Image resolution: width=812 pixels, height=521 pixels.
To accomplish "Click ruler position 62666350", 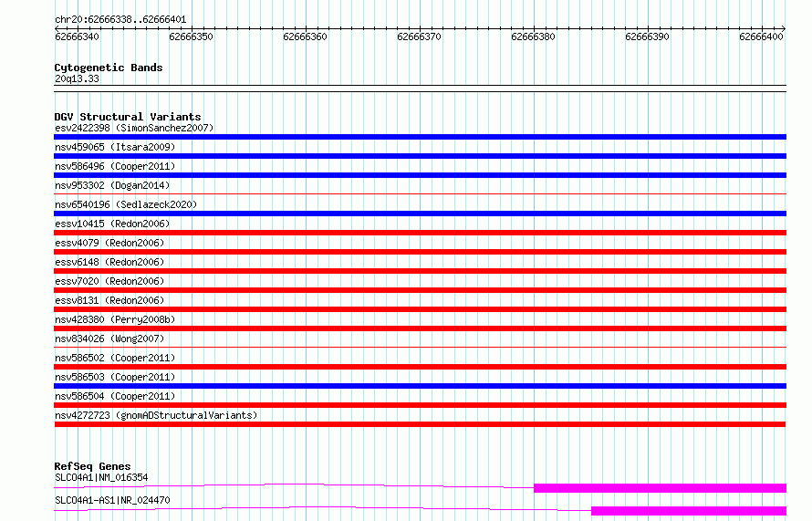I will (x=191, y=36).
